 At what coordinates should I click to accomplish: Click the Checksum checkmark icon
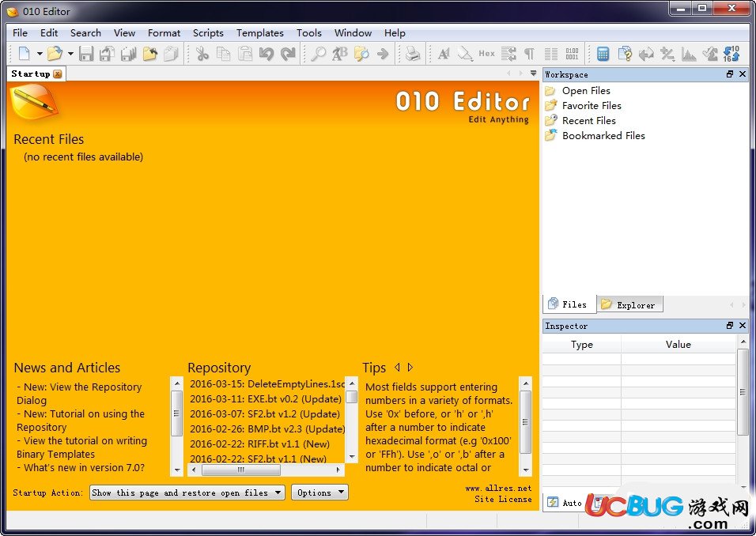pos(709,54)
